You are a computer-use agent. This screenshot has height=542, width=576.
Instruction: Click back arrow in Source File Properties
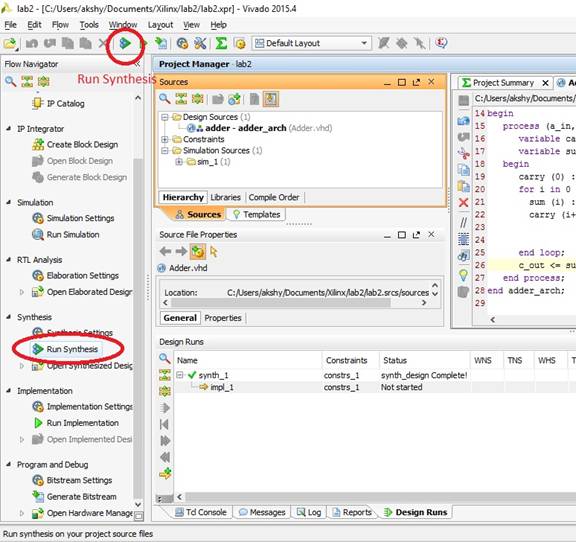coord(165,251)
